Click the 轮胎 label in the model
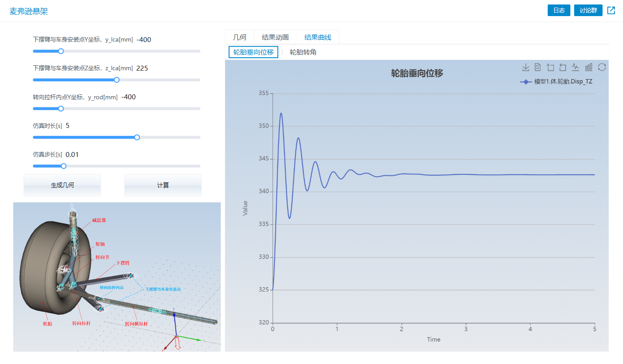This screenshot has width=623, height=364. point(47,323)
